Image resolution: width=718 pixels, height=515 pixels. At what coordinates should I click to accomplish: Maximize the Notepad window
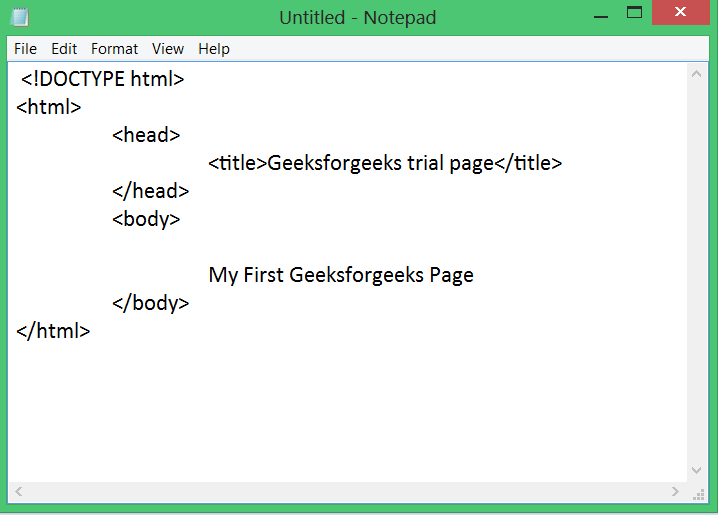(634, 13)
